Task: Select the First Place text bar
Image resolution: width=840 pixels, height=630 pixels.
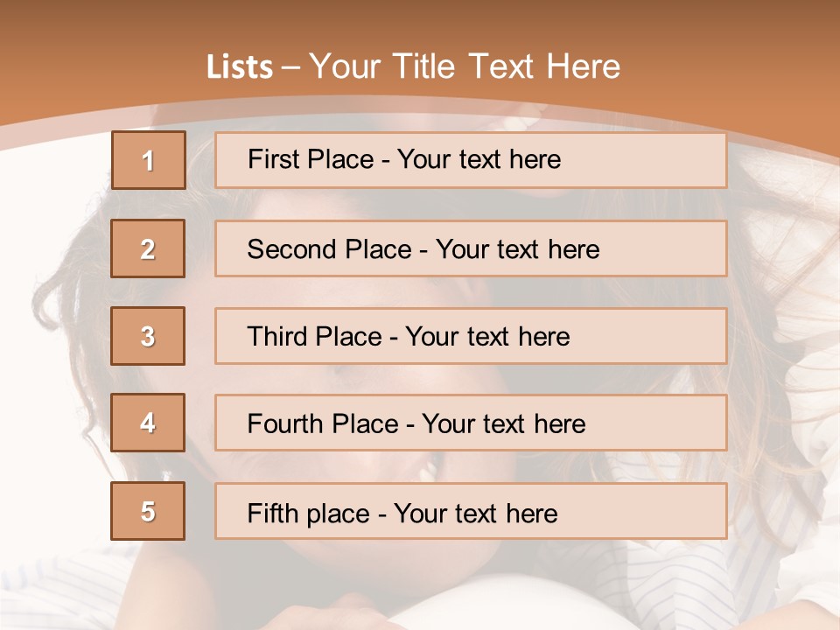Action: coord(471,160)
